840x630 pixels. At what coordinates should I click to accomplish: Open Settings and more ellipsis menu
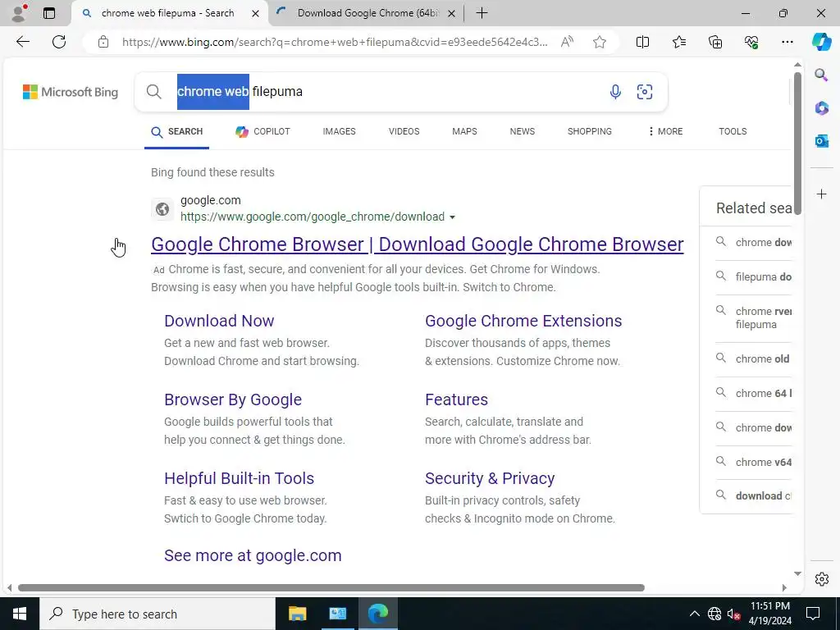tap(787, 42)
